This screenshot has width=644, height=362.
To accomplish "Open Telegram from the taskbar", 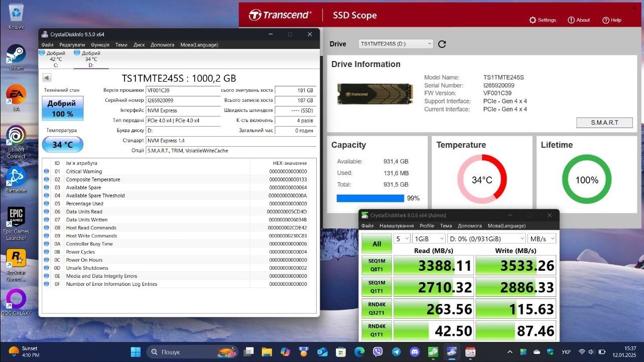I will click(396, 351).
